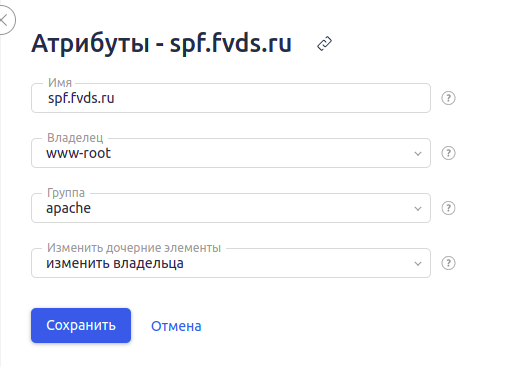Click the Имя field label
Viewport: 520px width, 367px height.
click(x=60, y=83)
